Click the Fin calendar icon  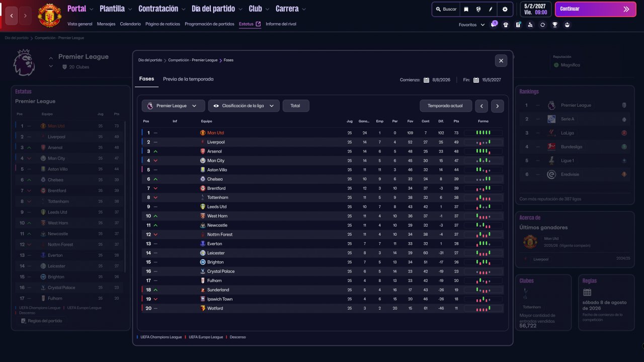[476, 80]
